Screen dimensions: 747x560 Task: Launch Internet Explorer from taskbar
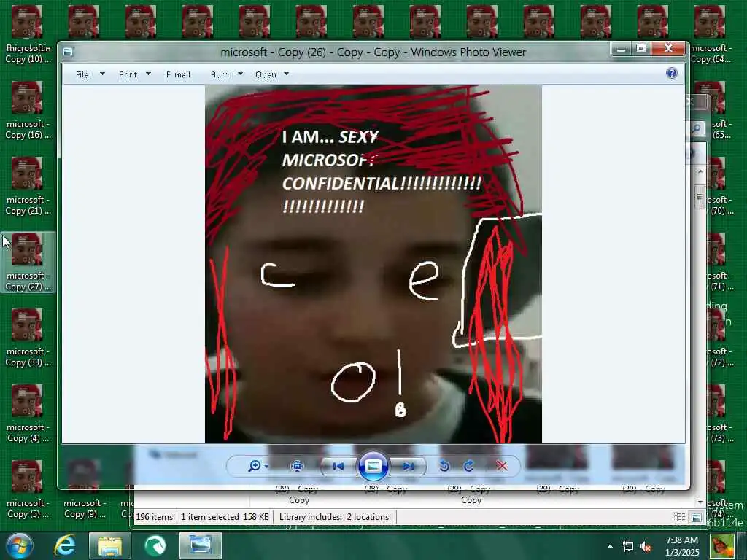[x=65, y=545]
